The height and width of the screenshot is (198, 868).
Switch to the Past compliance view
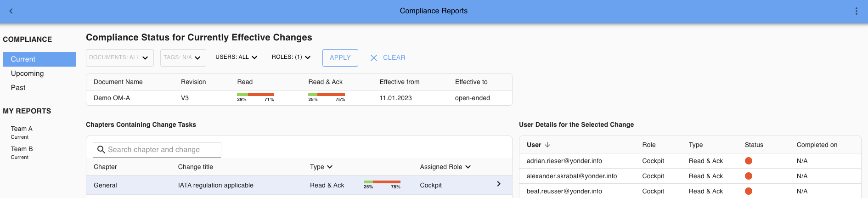(18, 88)
